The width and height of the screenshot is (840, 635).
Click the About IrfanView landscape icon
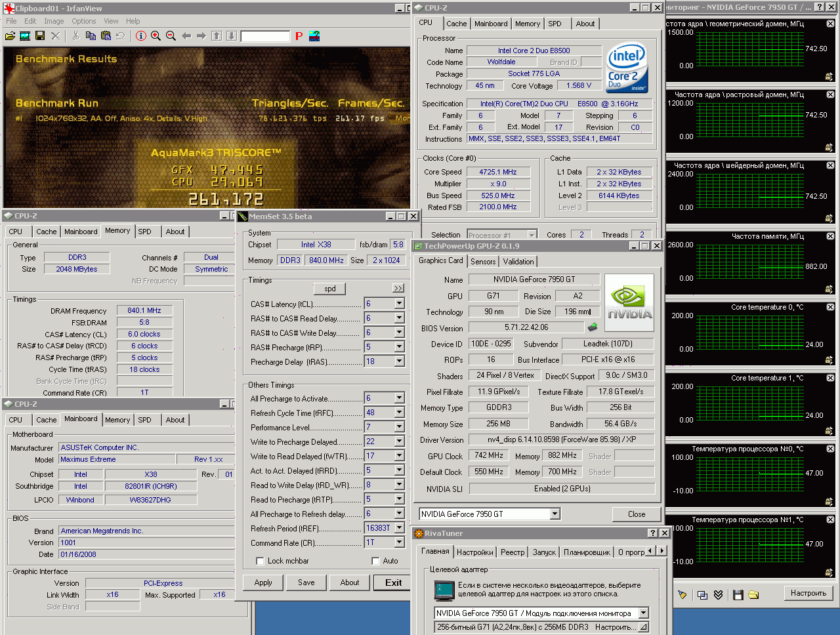314,36
